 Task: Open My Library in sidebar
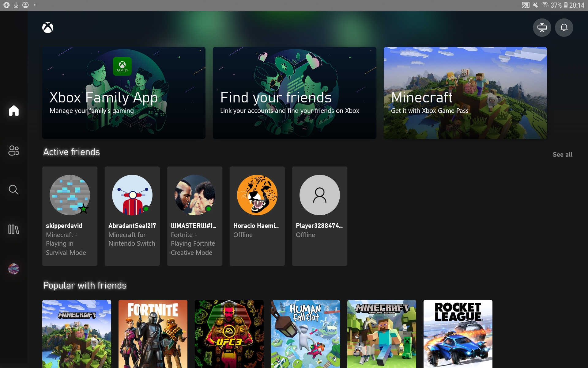14,229
